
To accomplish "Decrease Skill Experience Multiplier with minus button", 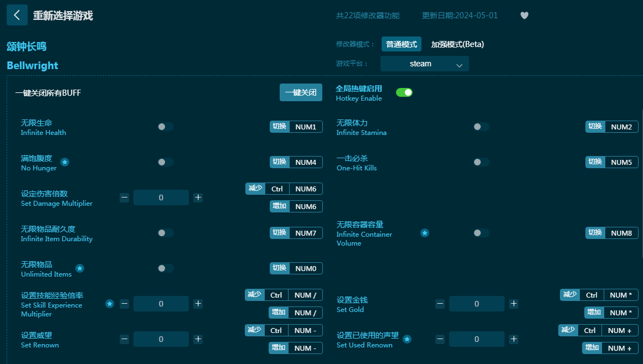I will [x=125, y=304].
